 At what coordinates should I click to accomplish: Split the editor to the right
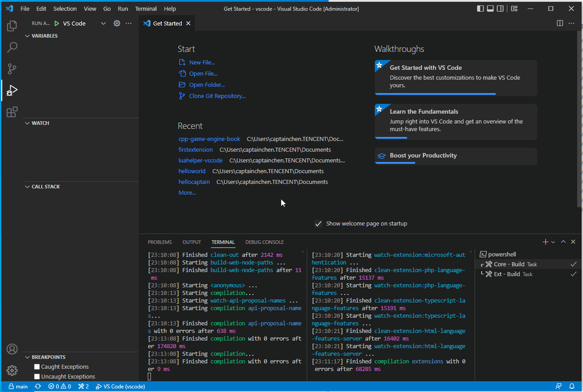click(560, 23)
